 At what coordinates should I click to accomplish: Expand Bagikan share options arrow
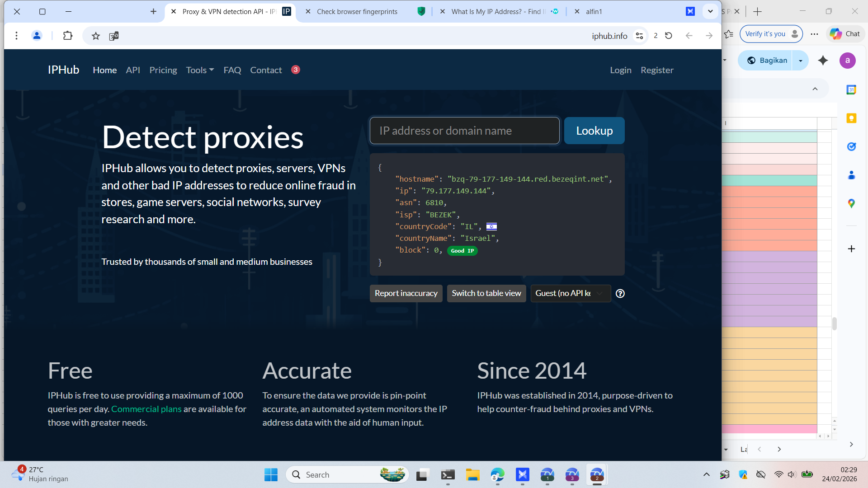pyautogui.click(x=801, y=61)
